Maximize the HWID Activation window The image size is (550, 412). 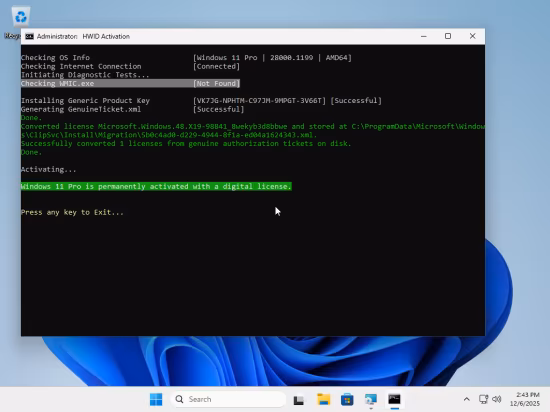pos(448,36)
